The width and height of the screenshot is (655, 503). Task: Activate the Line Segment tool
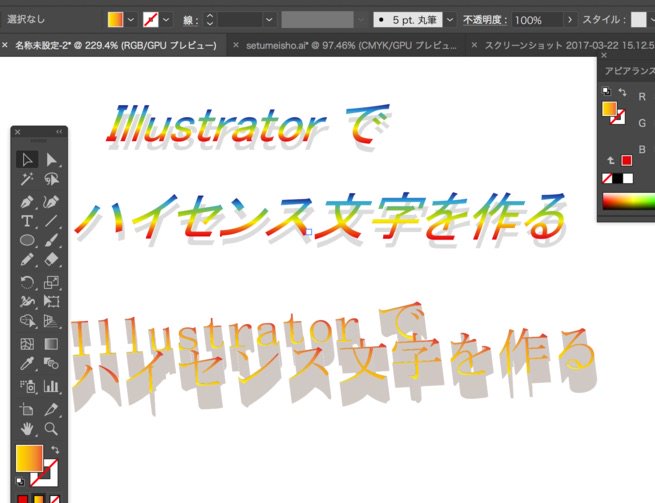click(x=51, y=221)
